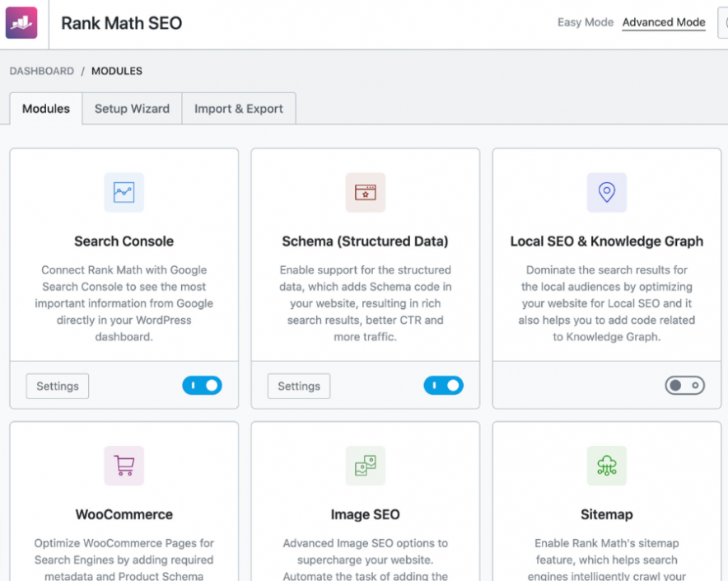
Task: Open Search Console Settings button
Action: click(58, 386)
